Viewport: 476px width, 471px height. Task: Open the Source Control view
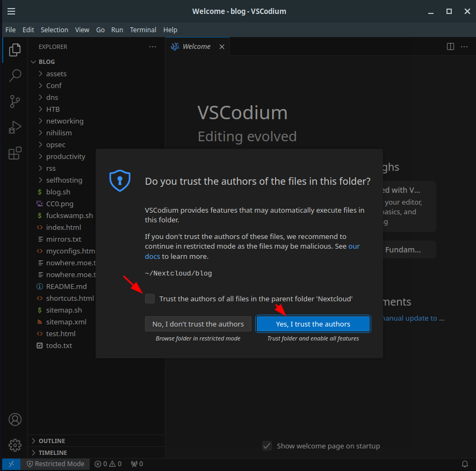click(x=15, y=102)
